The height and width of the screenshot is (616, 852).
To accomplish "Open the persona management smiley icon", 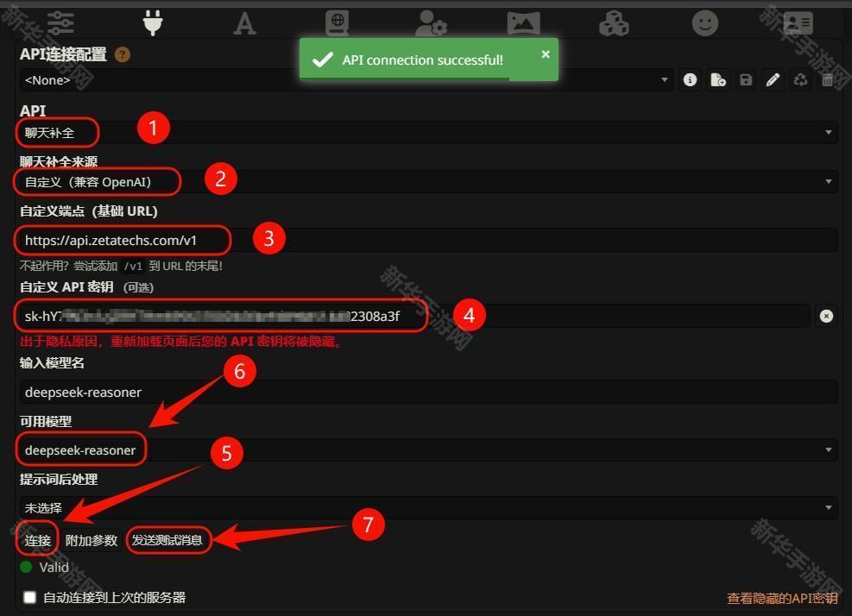I will click(x=704, y=23).
